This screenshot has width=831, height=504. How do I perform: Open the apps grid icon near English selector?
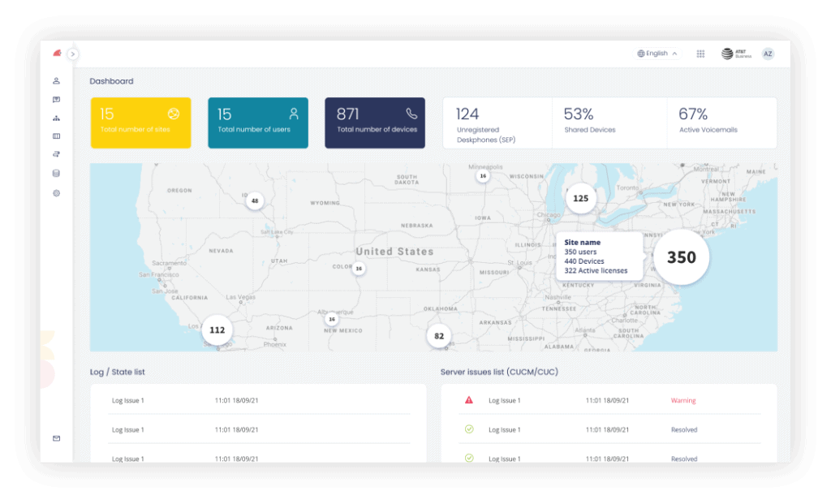coord(700,54)
